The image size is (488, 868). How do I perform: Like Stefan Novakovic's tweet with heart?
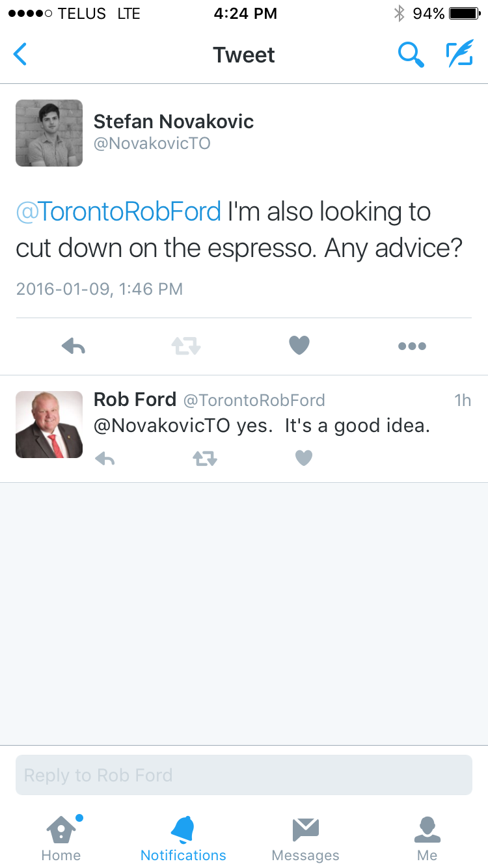[x=299, y=346]
